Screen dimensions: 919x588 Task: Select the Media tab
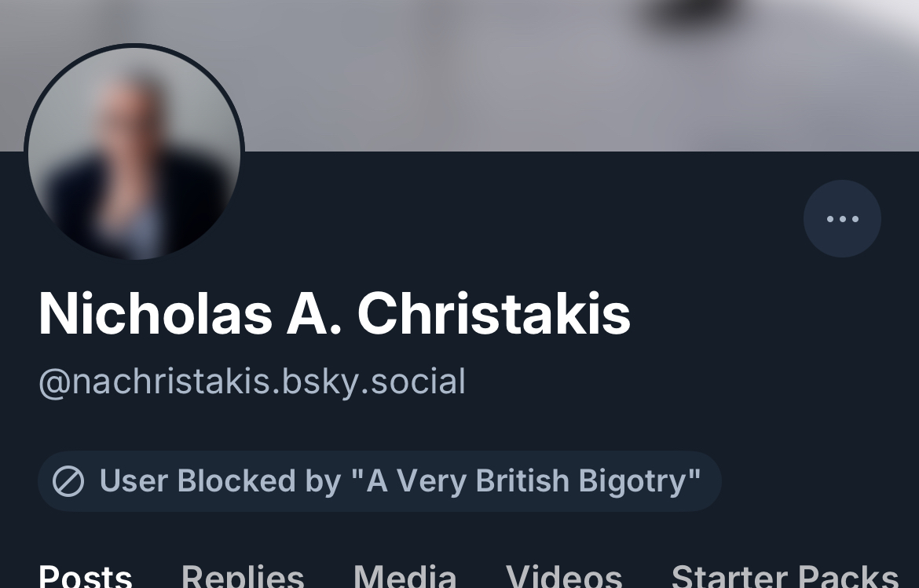point(405,577)
